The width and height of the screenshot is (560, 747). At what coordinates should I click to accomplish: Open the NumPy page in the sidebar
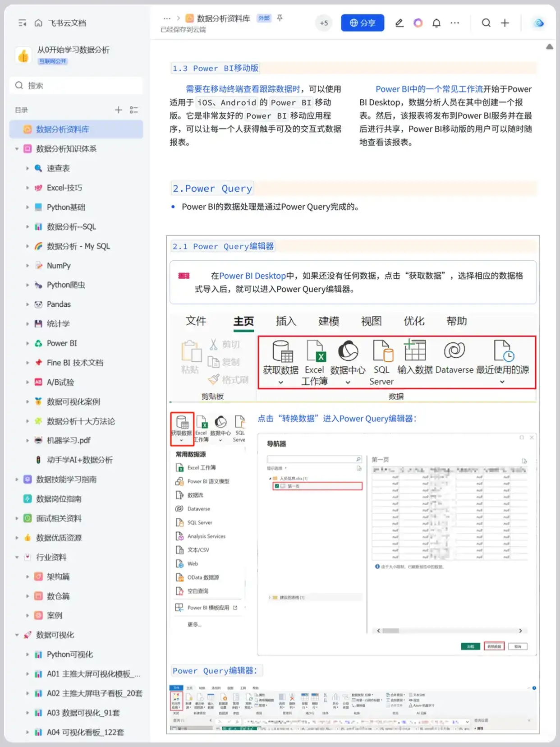pos(59,266)
